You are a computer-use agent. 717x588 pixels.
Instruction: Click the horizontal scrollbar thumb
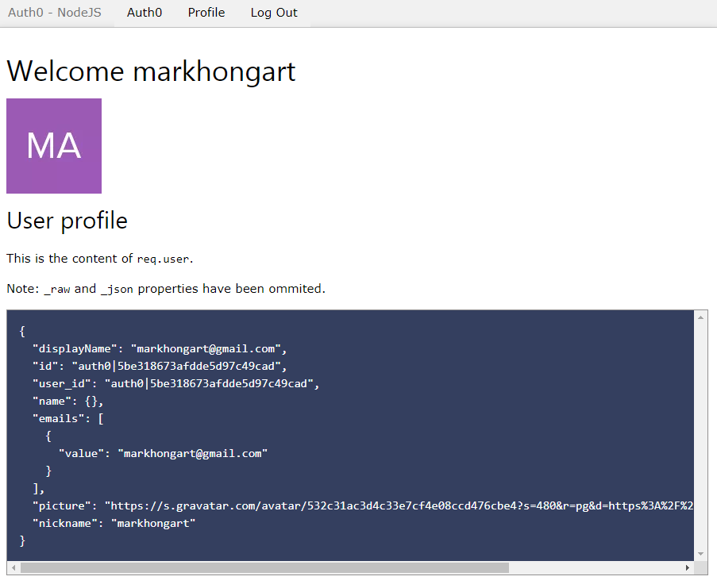coord(264,568)
